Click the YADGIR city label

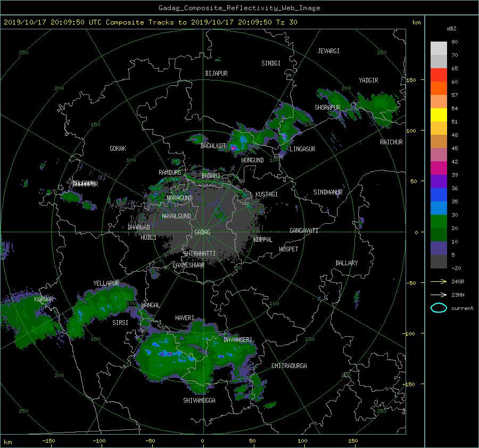pos(368,80)
